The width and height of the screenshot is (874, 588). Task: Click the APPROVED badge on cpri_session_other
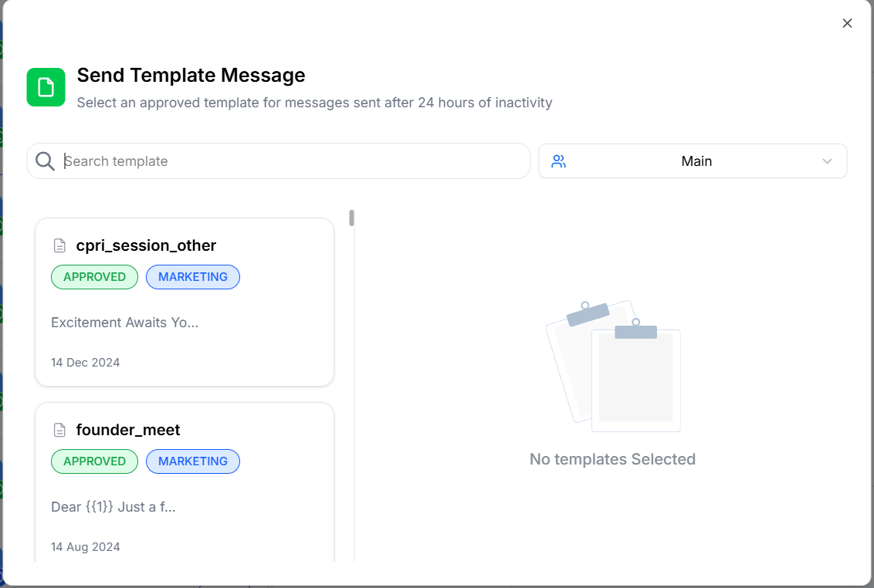(94, 276)
